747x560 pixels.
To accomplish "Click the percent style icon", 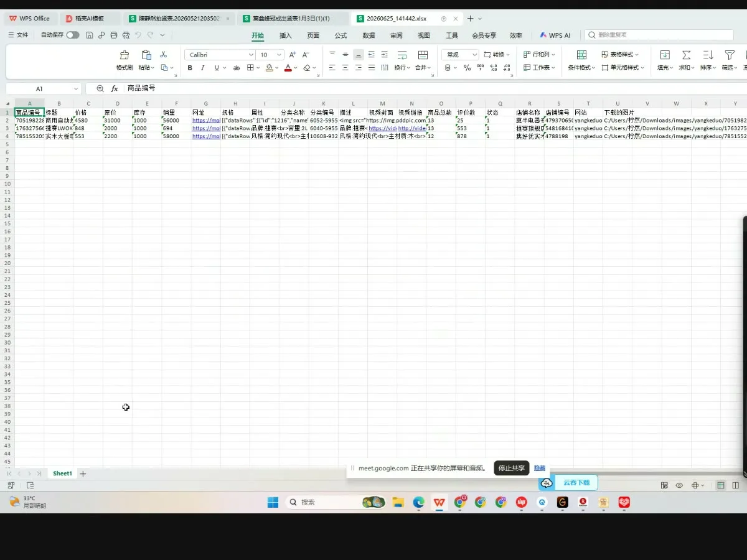I will click(x=467, y=68).
